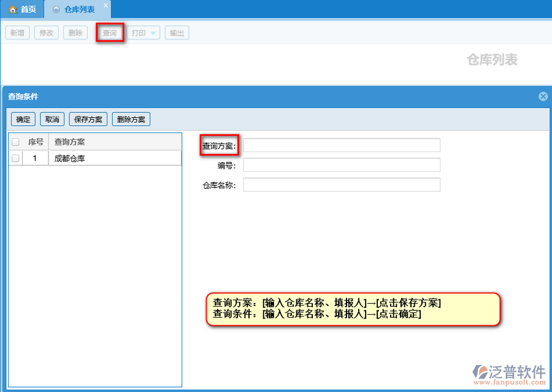Click the 取消 button
The width and height of the screenshot is (552, 392).
(x=52, y=119)
